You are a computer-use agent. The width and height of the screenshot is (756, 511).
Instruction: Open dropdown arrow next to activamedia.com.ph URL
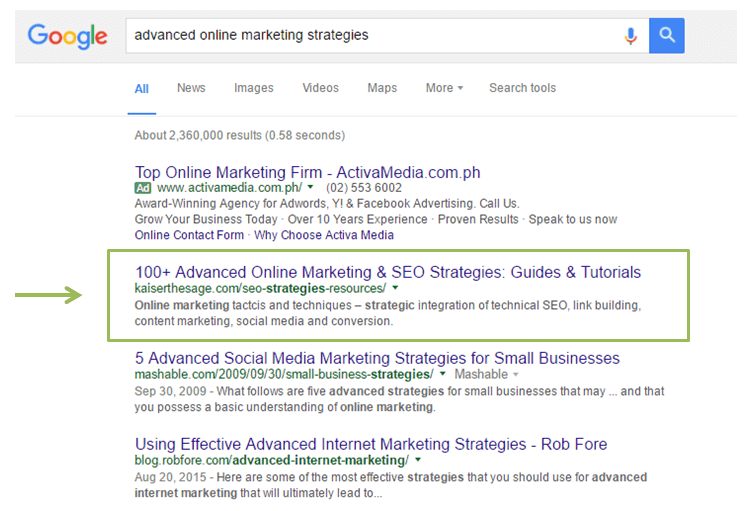point(310,187)
